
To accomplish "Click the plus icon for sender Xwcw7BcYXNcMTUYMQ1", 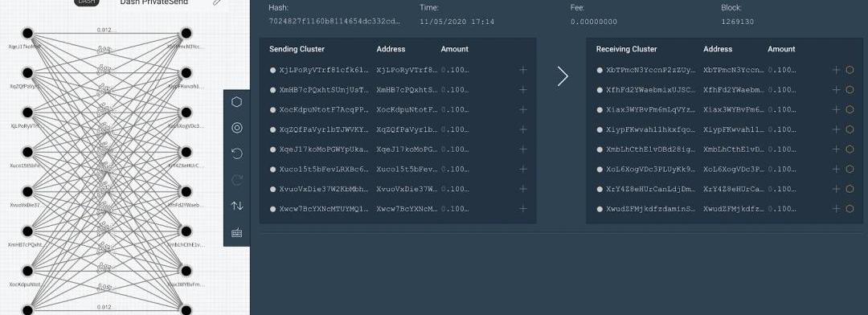I will coord(522,209).
